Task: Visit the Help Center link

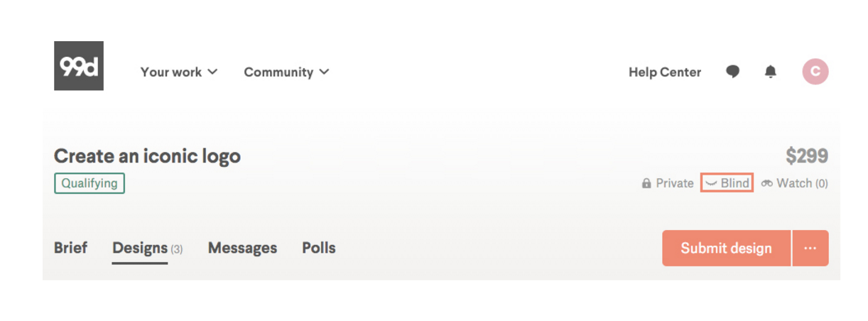Action: tap(665, 72)
